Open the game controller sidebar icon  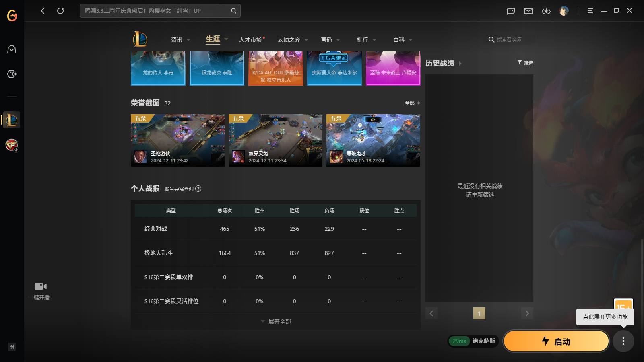tap(12, 74)
